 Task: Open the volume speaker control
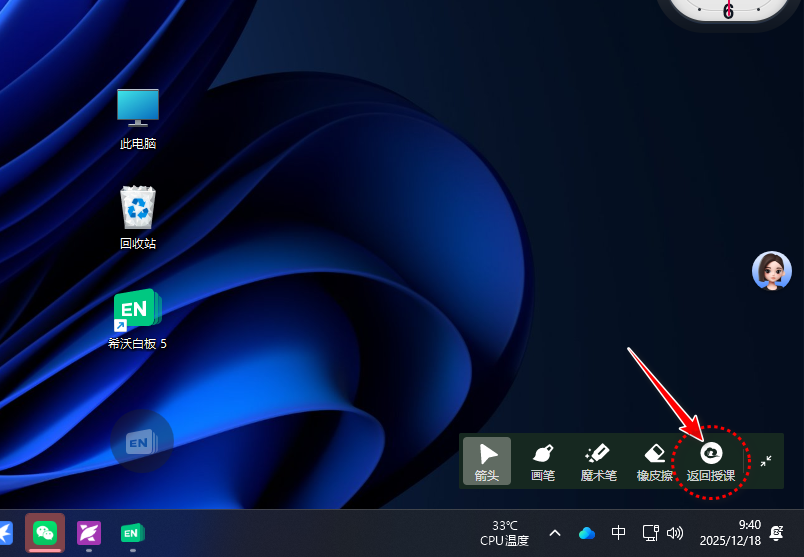click(x=675, y=533)
